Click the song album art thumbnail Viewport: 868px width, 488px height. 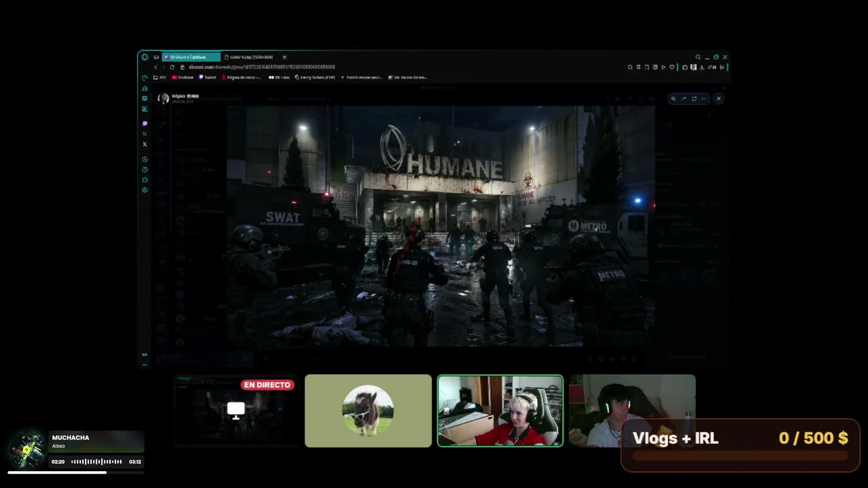point(28,448)
